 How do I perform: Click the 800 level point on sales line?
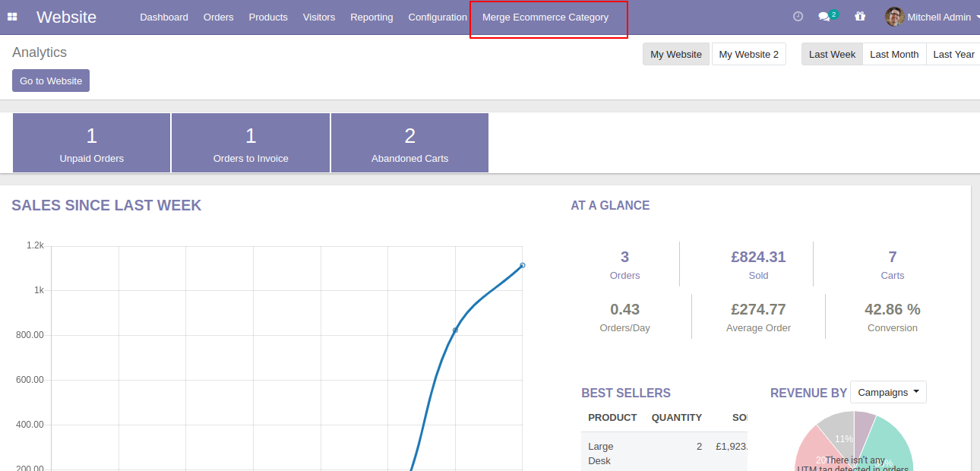coord(455,330)
